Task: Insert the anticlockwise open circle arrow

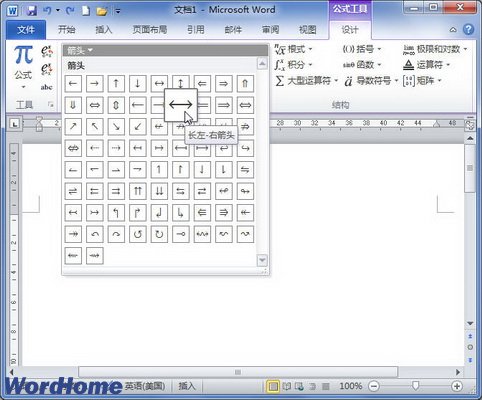Action: pyautogui.click(x=138, y=234)
